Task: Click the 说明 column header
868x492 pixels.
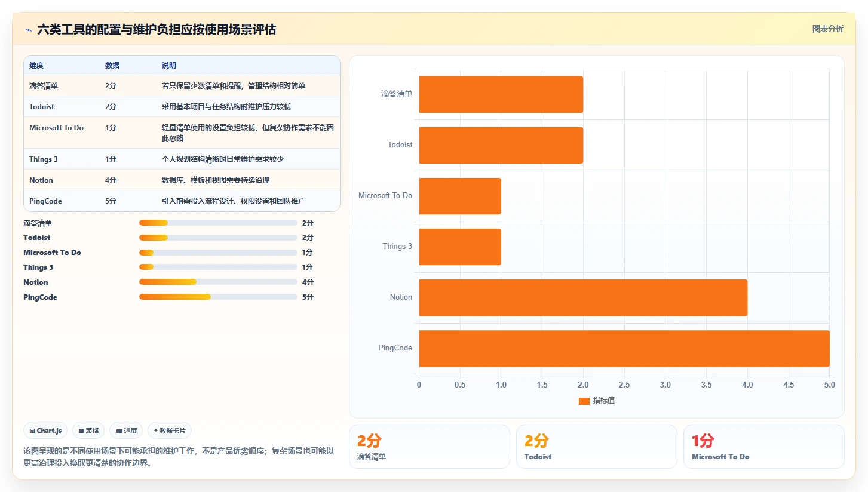Action: point(169,66)
